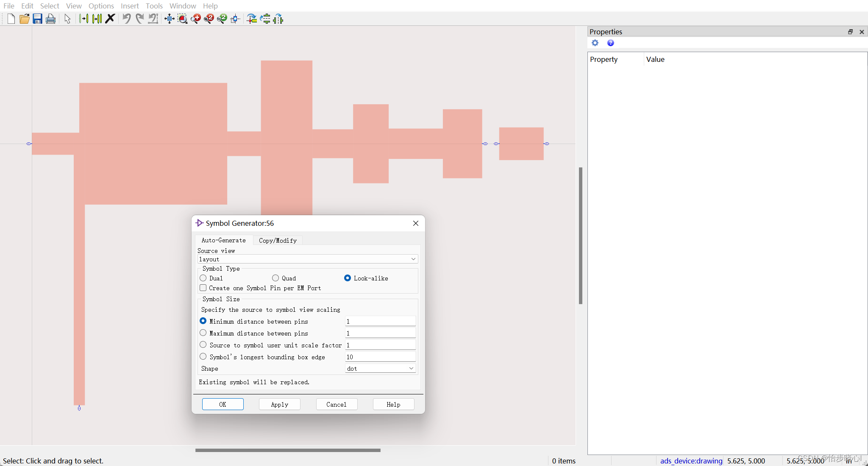This screenshot has height=466, width=868.
Task: Click the Properties panel gear icon
Action: pos(595,43)
